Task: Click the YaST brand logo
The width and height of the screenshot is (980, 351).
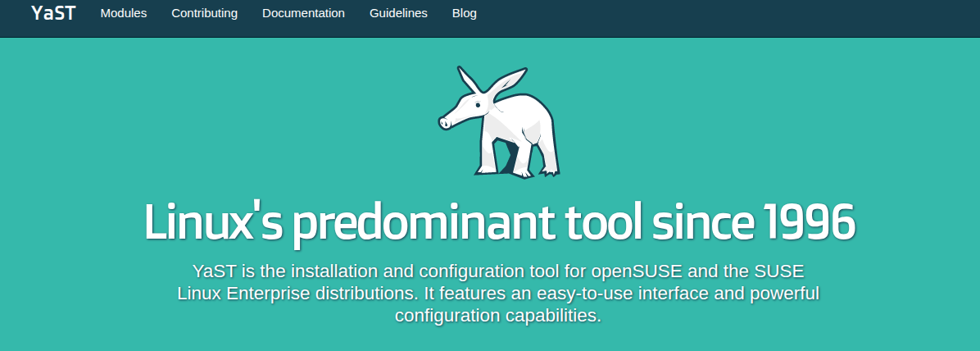Action: pyautogui.click(x=53, y=13)
